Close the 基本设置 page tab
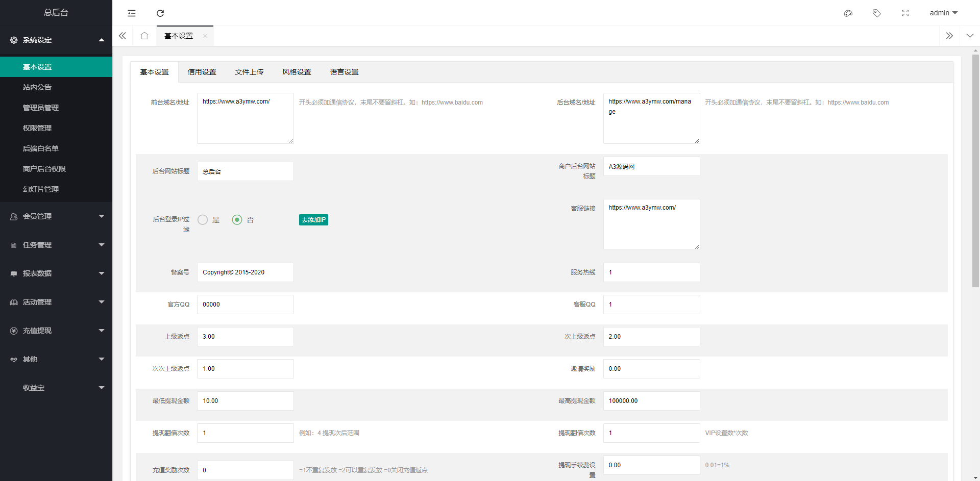980x481 pixels. tap(205, 36)
